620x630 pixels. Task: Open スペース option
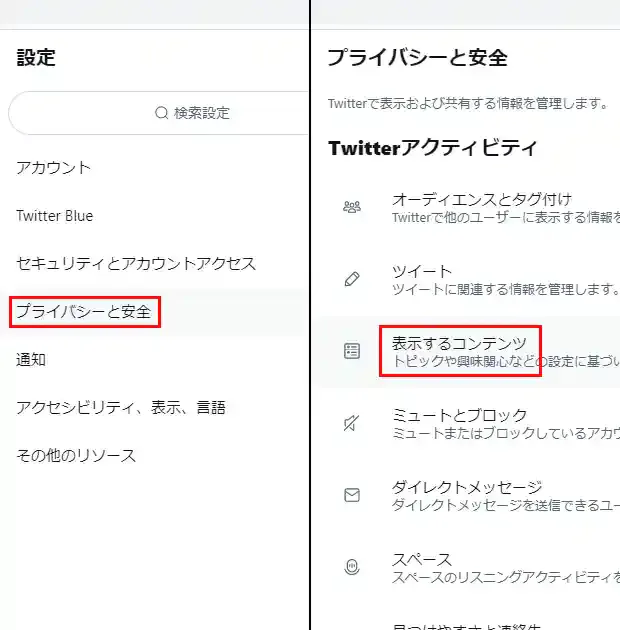pos(422,559)
